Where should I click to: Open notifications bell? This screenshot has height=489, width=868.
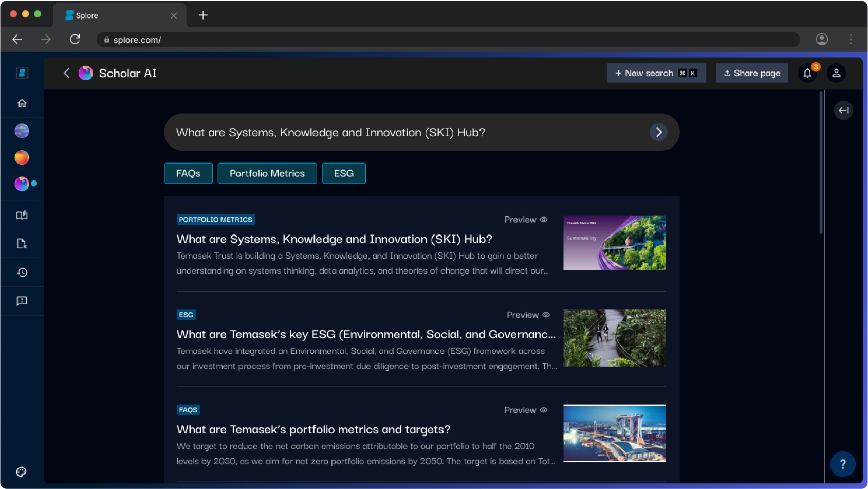807,73
